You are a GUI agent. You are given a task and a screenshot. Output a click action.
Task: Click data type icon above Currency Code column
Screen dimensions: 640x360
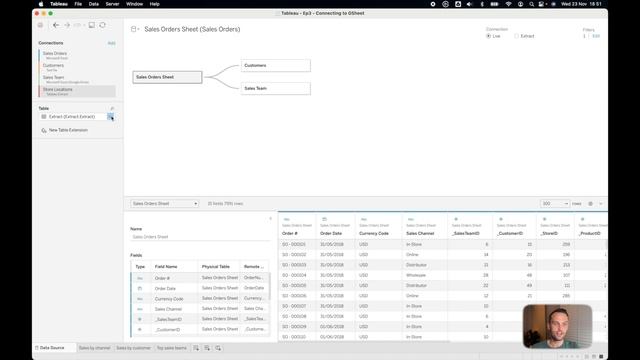[x=363, y=220]
